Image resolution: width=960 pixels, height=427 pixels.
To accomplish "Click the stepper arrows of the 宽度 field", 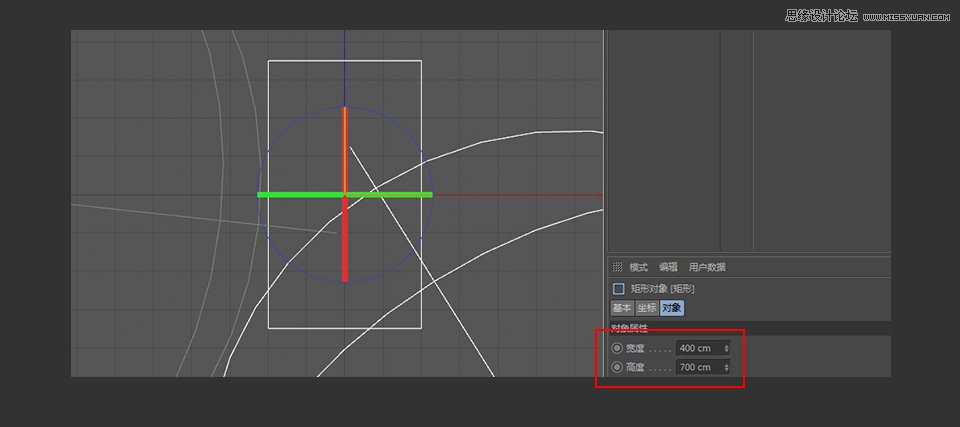I will (x=726, y=348).
